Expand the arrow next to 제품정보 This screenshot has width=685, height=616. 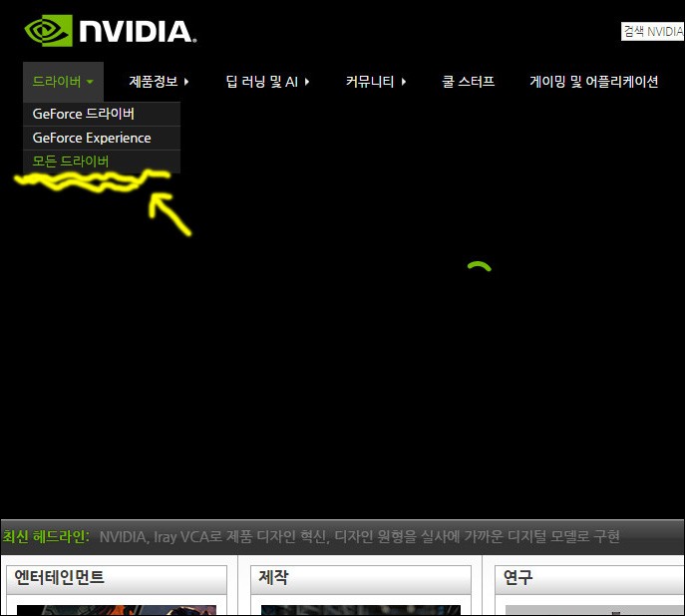186,82
